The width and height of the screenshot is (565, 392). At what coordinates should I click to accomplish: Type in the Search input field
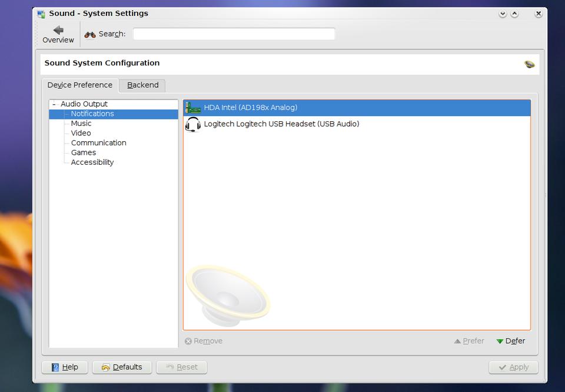(x=234, y=34)
